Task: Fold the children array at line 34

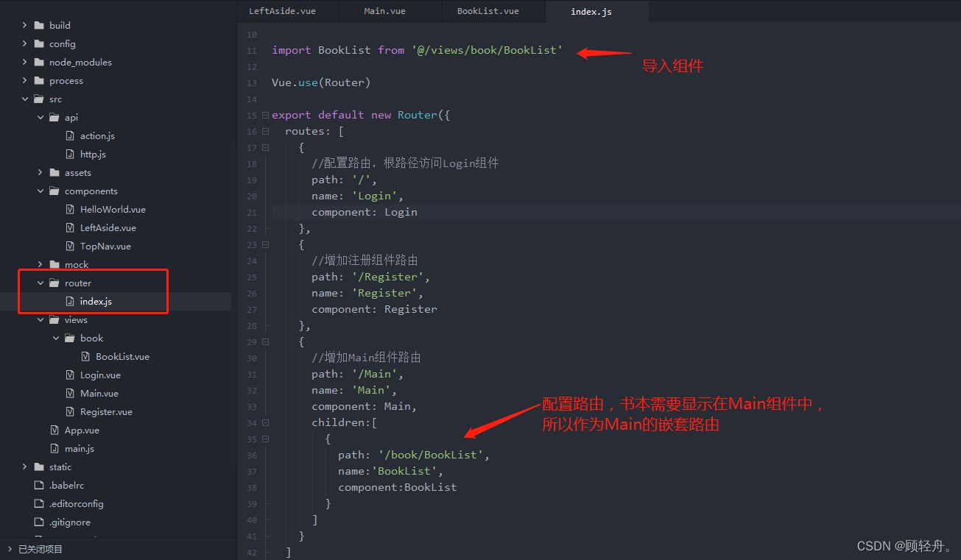Action: (265, 423)
